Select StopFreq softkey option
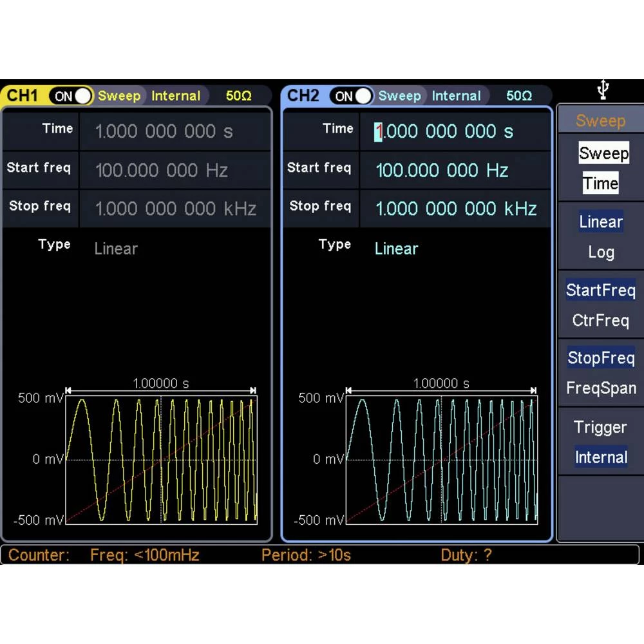Image resolution: width=644 pixels, height=644 pixels. tap(600, 358)
